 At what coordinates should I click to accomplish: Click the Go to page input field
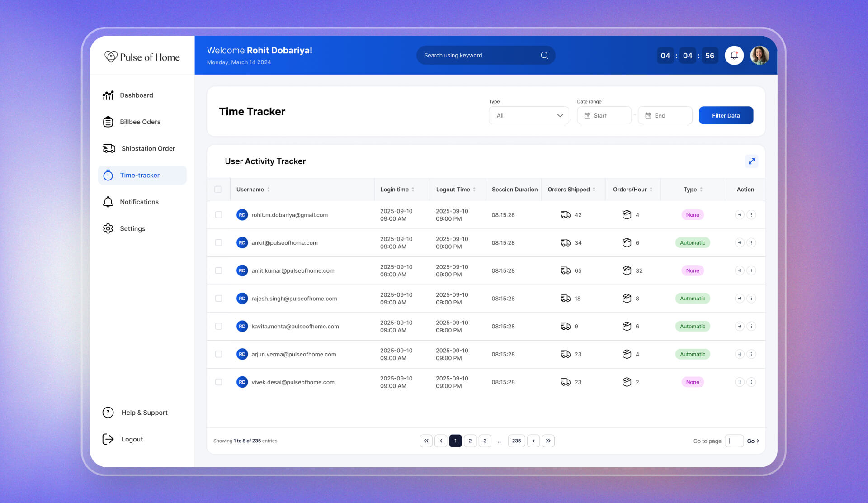(734, 441)
